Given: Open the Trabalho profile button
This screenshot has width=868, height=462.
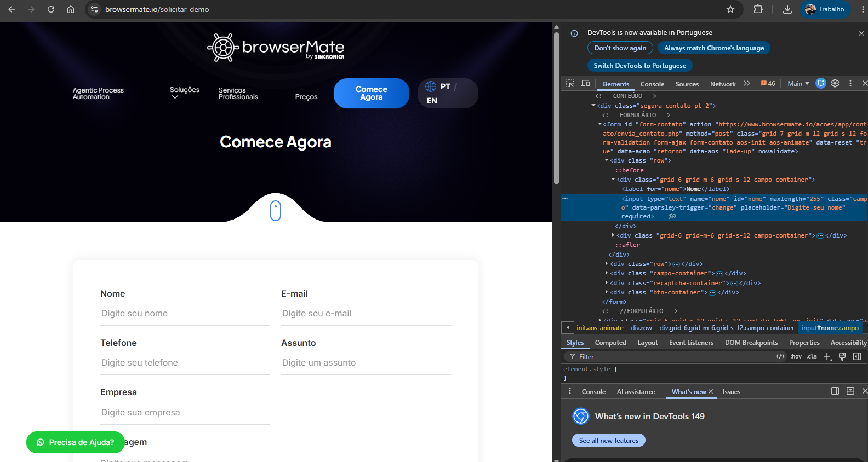Looking at the screenshot, I should pyautogui.click(x=825, y=9).
